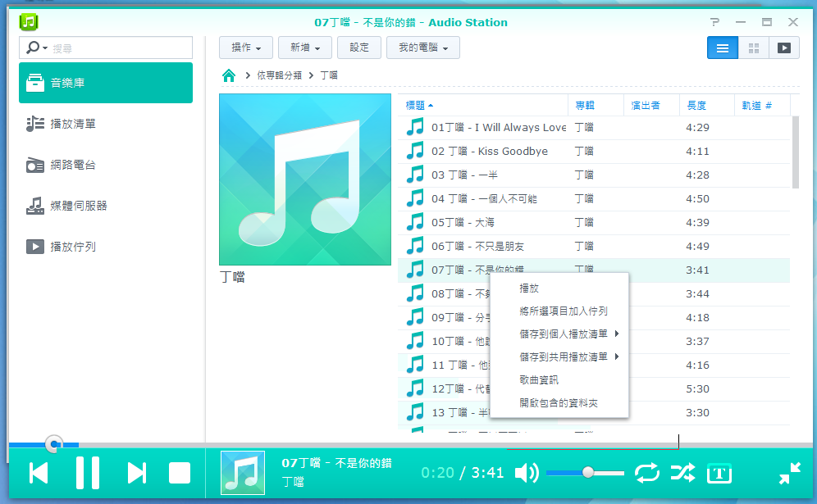Click the now-playing album thumbnail
This screenshot has height=504, width=817.
(243, 473)
